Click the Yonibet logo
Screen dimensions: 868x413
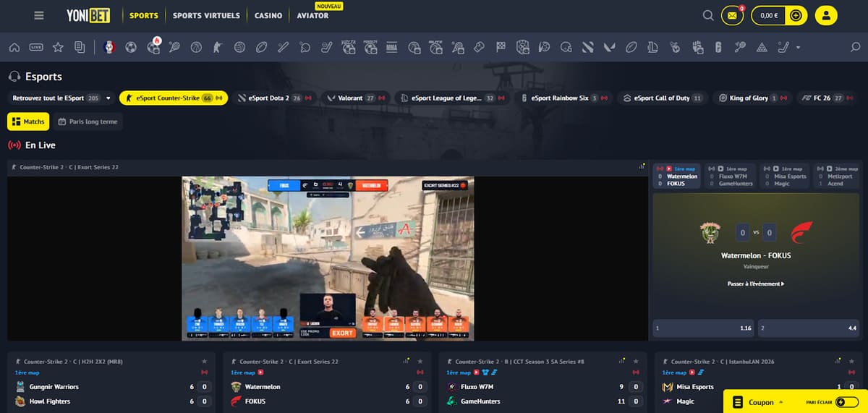click(x=88, y=15)
